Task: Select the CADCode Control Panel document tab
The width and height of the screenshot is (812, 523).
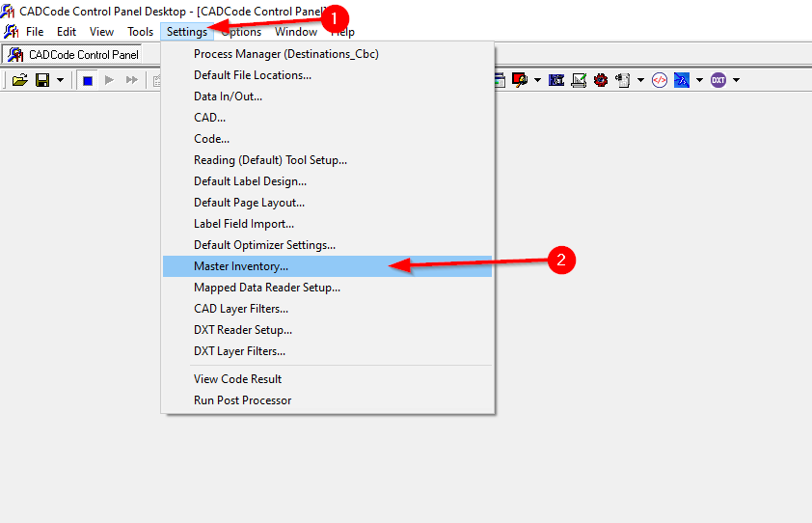Action: pos(73,54)
